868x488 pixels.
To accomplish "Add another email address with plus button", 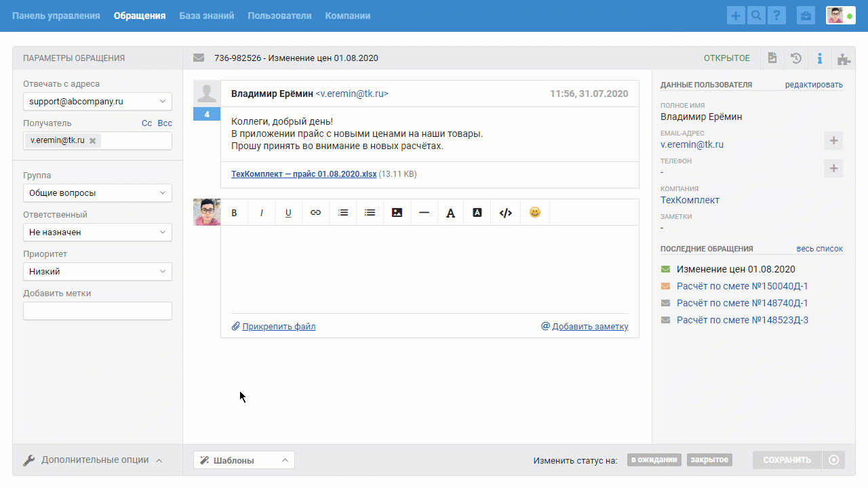I will point(833,141).
